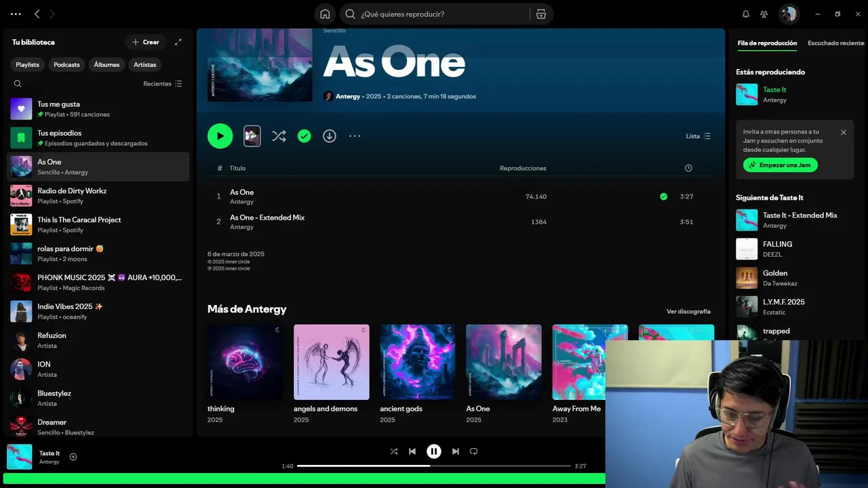Open the friend activity icon

coord(764,14)
